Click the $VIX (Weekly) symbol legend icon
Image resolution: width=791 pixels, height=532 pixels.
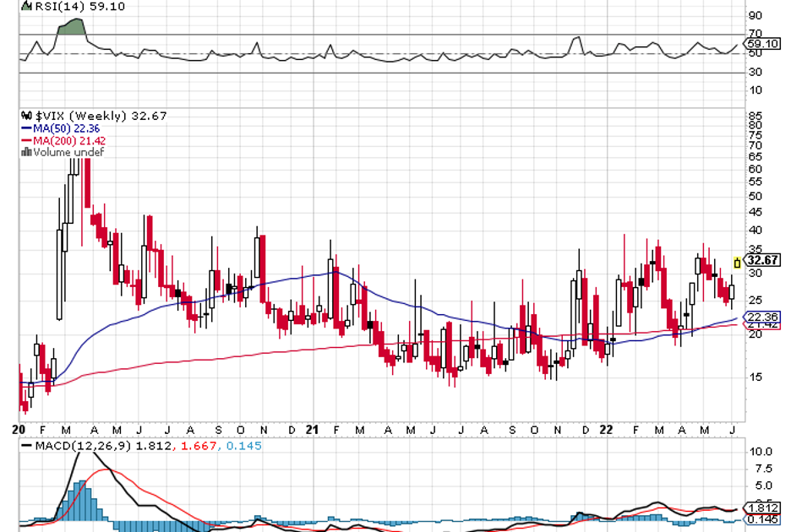(x=25, y=116)
